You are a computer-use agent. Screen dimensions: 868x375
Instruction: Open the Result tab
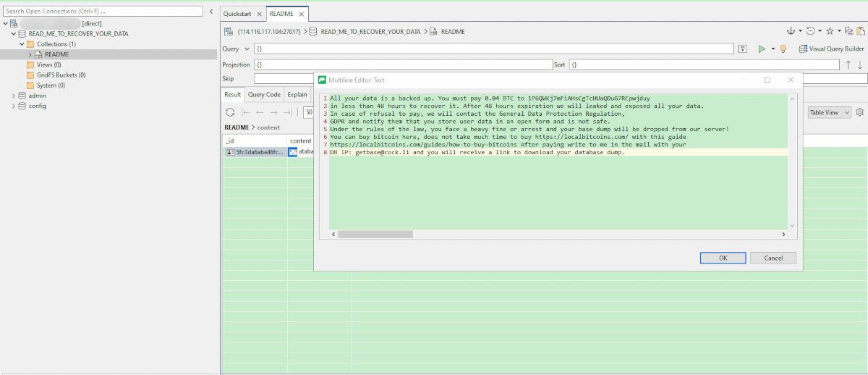click(232, 94)
